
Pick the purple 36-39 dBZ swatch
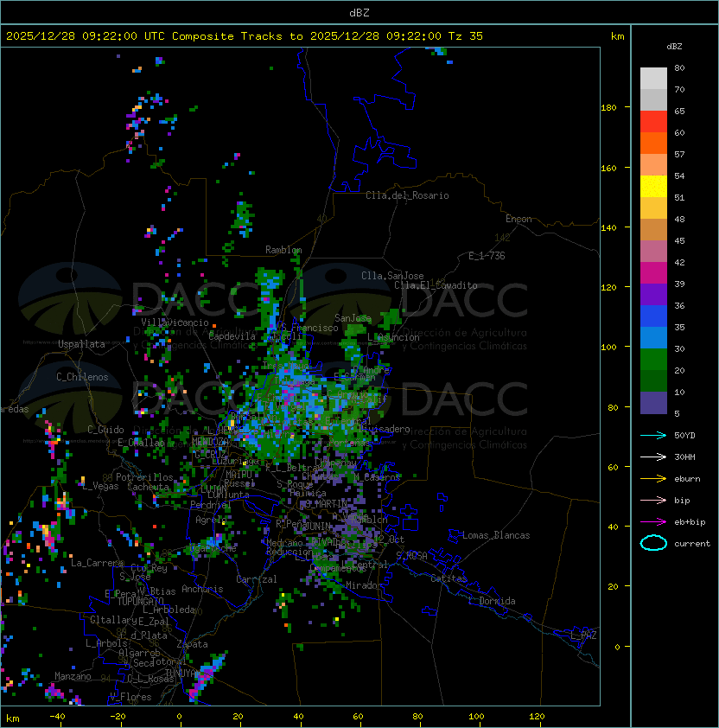point(653,294)
